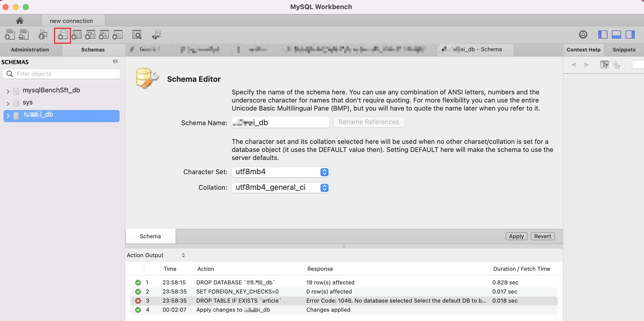Select the server status inspector icon
Screen dimensions: 644x321
pos(42,35)
